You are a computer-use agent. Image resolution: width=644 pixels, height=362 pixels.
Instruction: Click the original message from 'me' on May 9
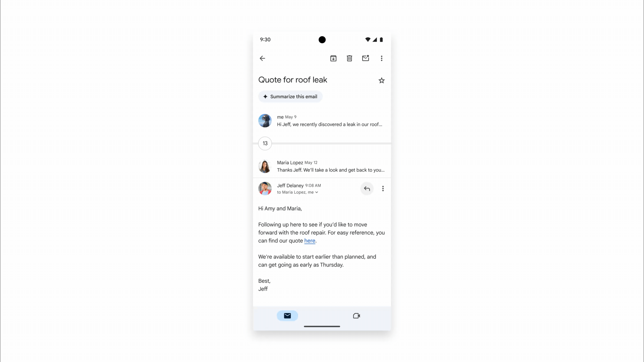click(x=322, y=120)
